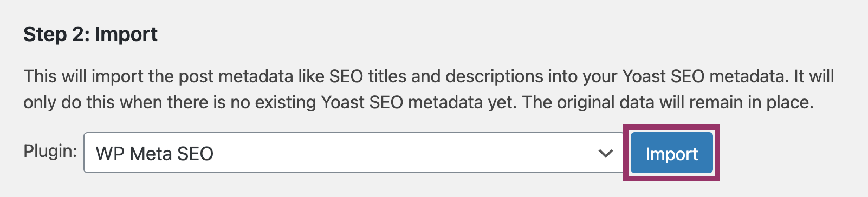Image resolution: width=868 pixels, height=197 pixels.
Task: Show plugin options via the dropdown arrow
Action: (606, 154)
